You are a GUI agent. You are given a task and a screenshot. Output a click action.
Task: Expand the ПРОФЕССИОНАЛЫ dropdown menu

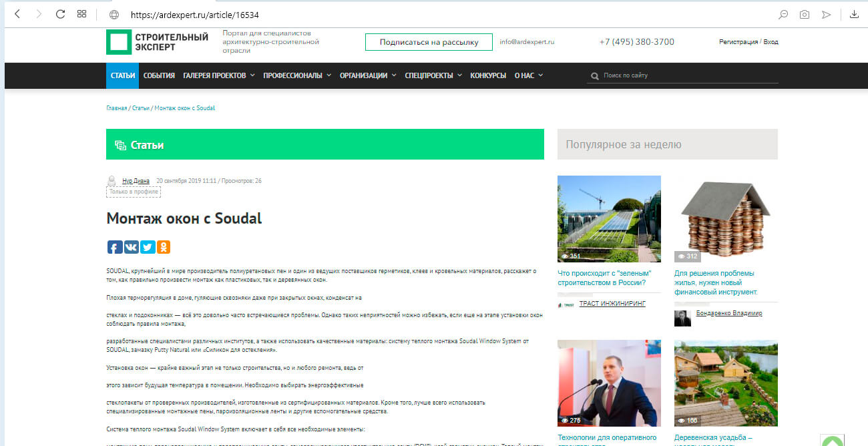[297, 75]
